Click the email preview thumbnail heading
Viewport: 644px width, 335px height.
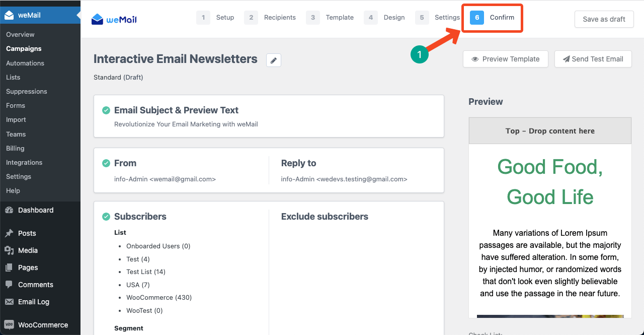pyautogui.click(x=550, y=182)
